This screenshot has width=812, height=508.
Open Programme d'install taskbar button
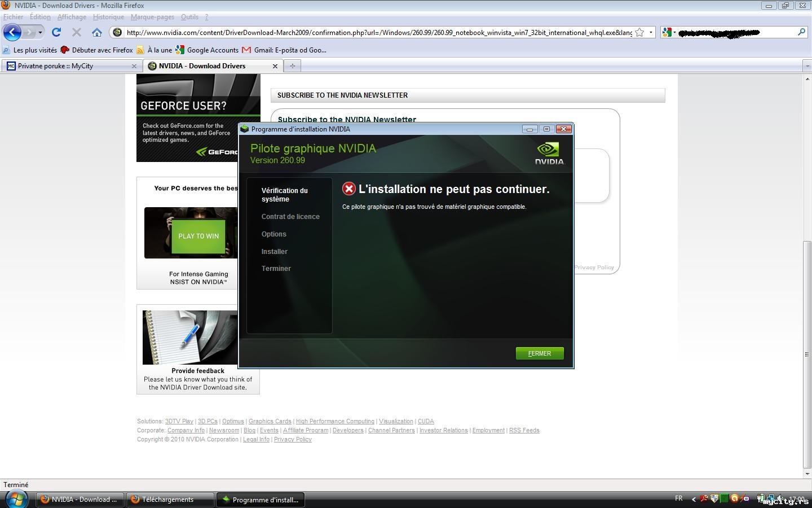(261, 500)
